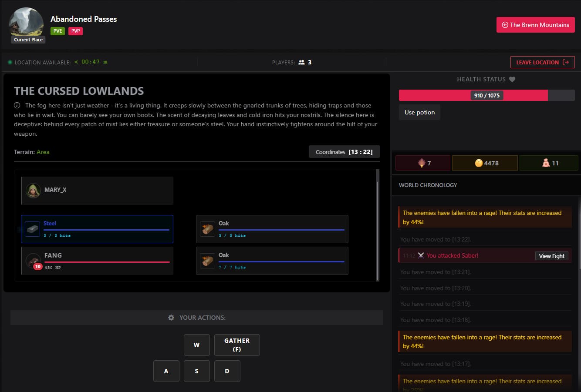Click the heart icon by Health Status
581x392 pixels.
pos(512,79)
